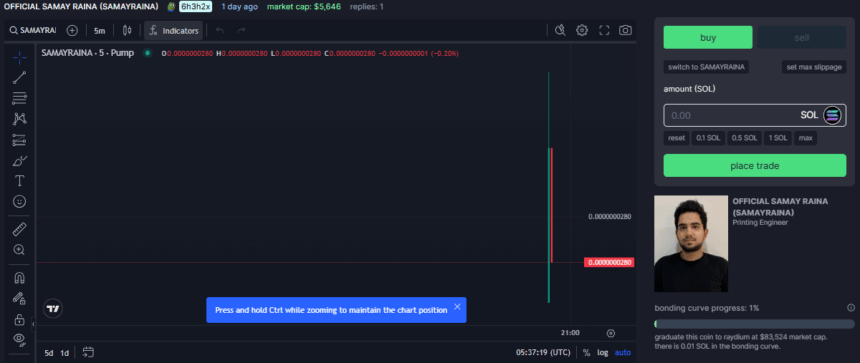Toggle magnet mode for drawings
The height and width of the screenshot is (363, 860).
click(x=19, y=278)
